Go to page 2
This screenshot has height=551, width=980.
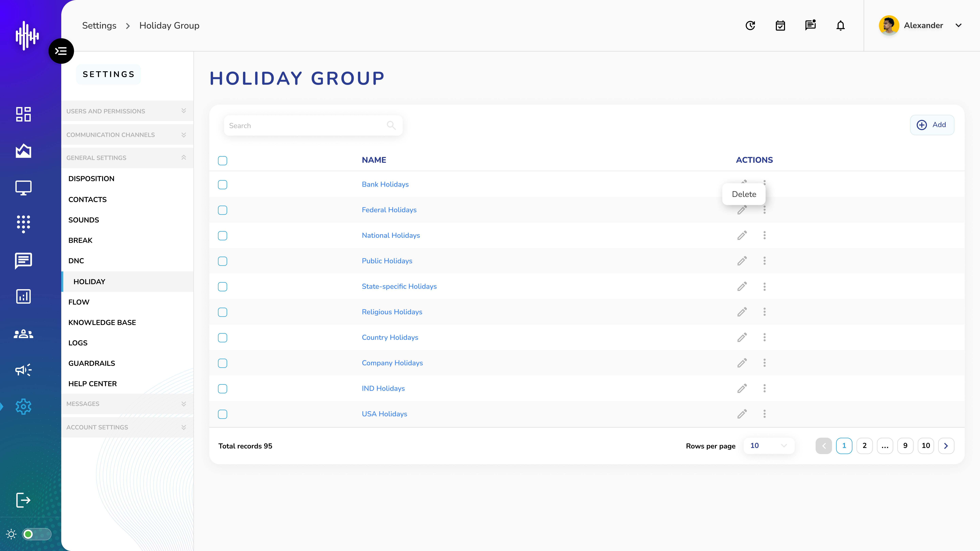point(864,446)
